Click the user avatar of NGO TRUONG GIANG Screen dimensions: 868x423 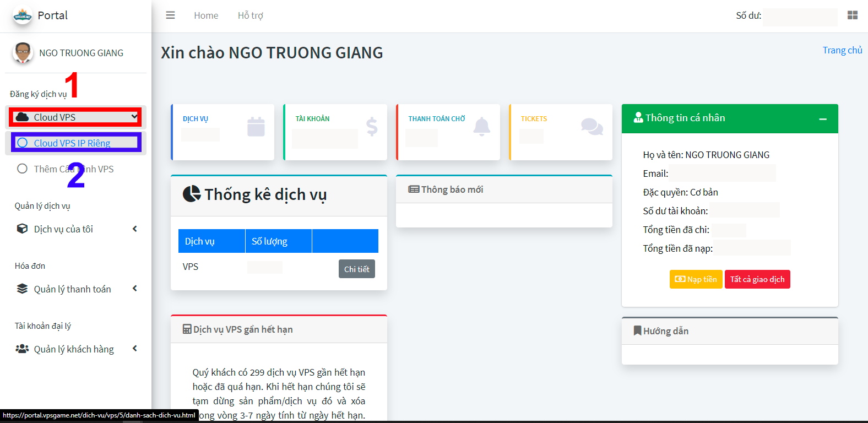(23, 53)
